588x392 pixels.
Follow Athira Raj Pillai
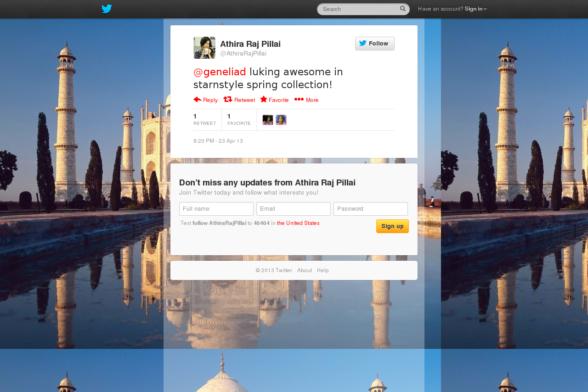coord(375,44)
